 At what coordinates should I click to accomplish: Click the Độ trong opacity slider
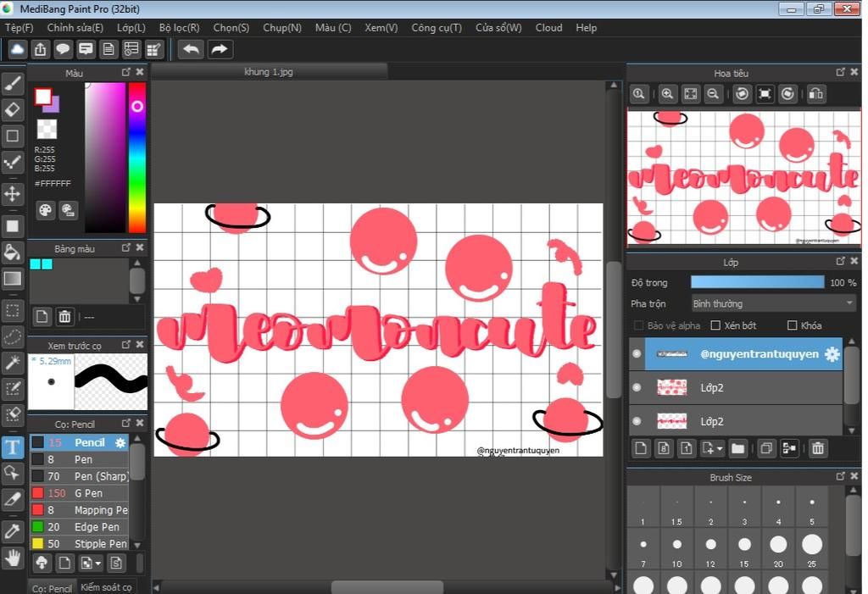pyautogui.click(x=757, y=282)
